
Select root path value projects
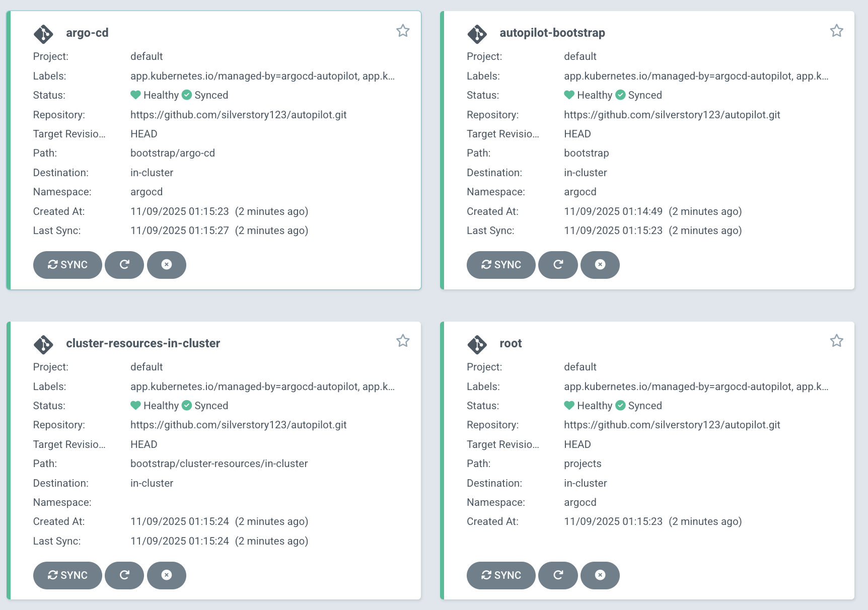coord(583,464)
